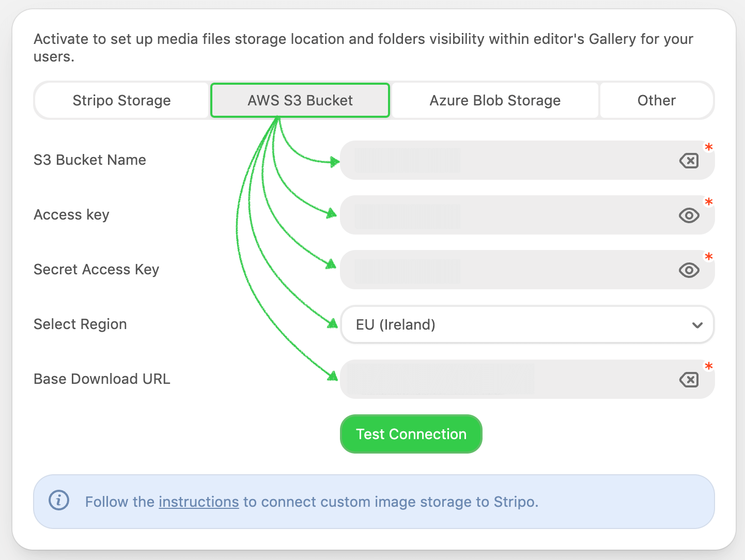Screen dimensions: 745x560
Task: Choose the Azure Blob Storage tab
Action: click(495, 100)
